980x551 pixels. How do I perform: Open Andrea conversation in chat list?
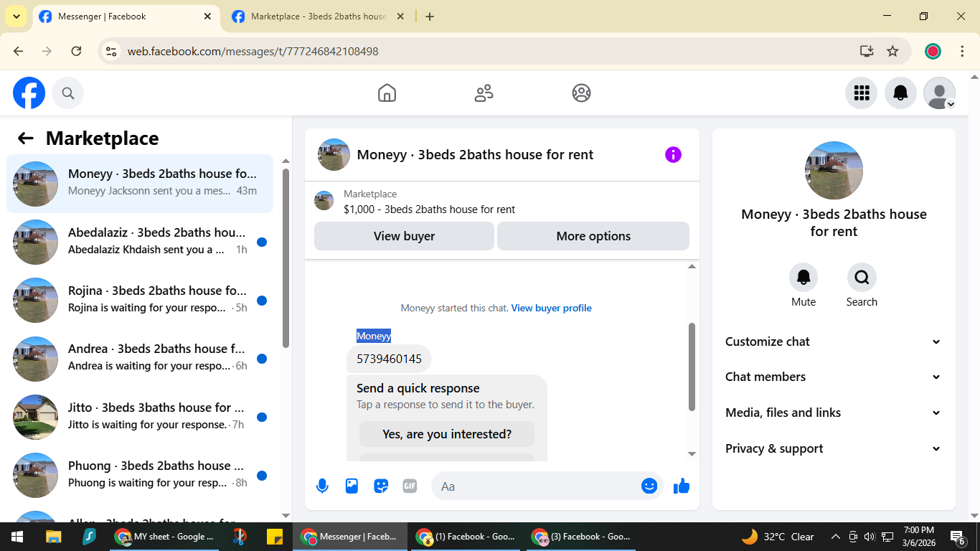click(140, 358)
